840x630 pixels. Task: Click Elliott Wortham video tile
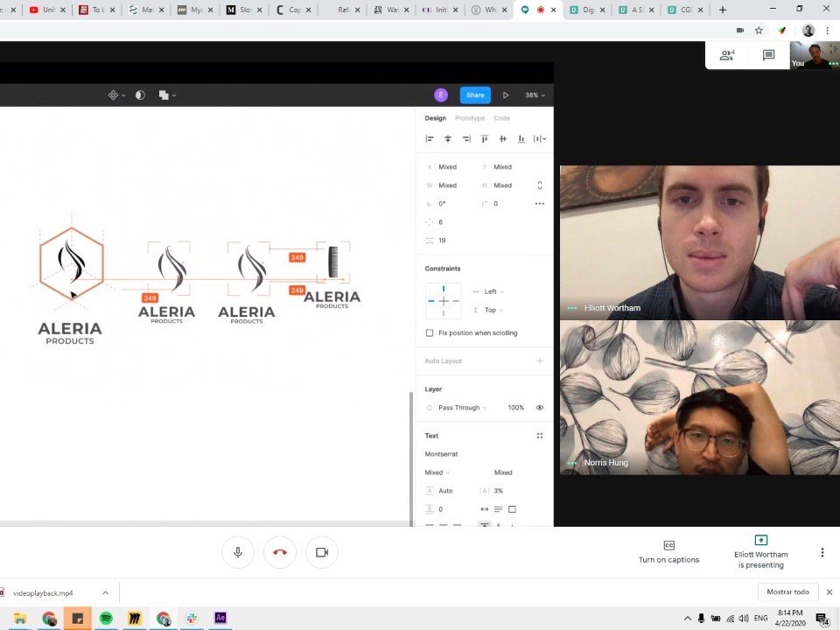point(700,242)
